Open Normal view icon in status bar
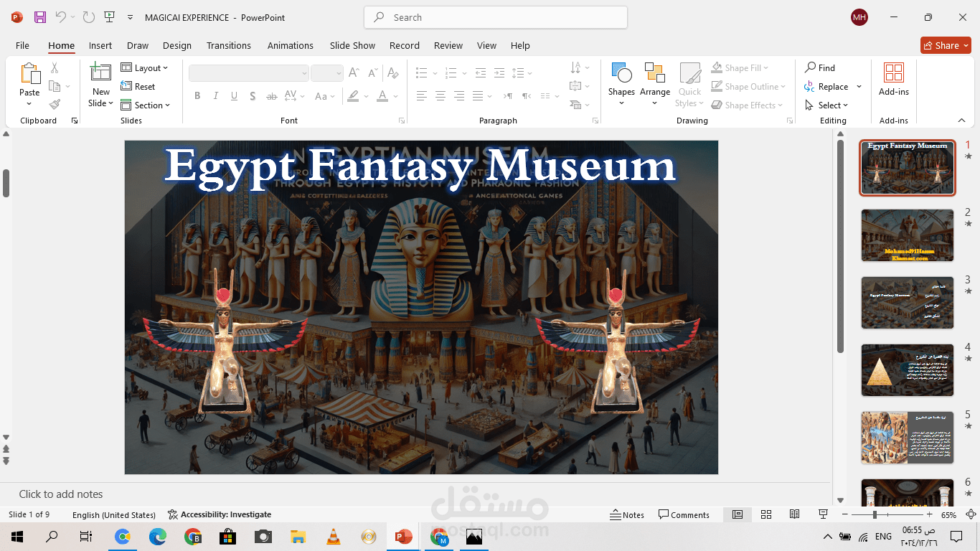The height and width of the screenshot is (551, 980). (x=738, y=514)
